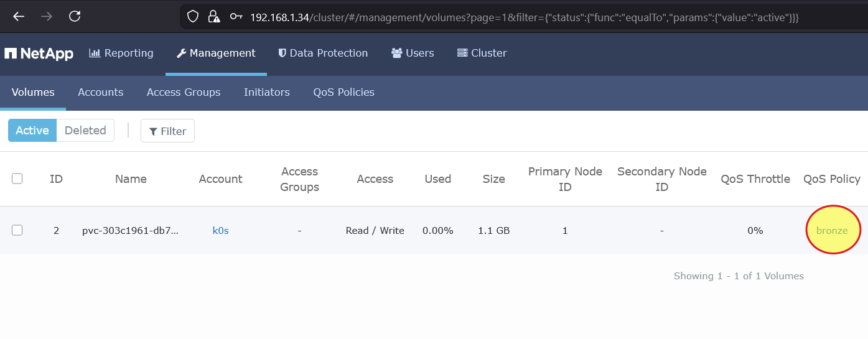Click the browser forward arrow
The height and width of the screenshot is (339, 868).
pos(47,16)
